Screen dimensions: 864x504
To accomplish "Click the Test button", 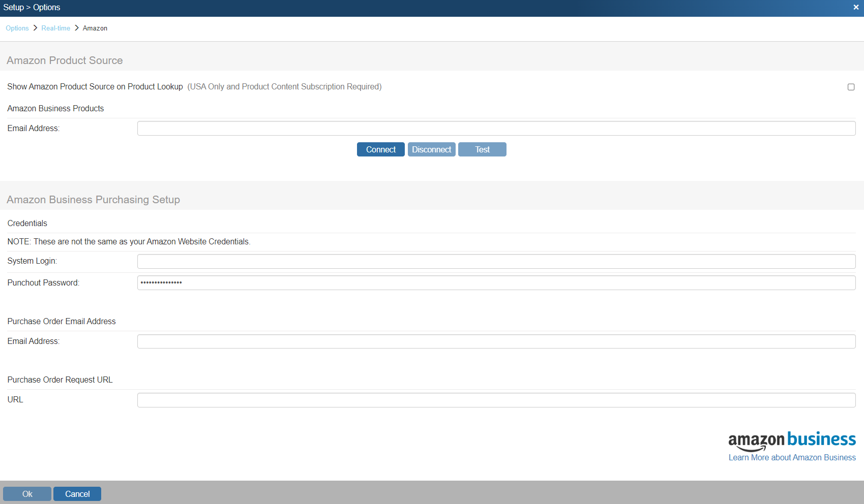I will 482,149.
